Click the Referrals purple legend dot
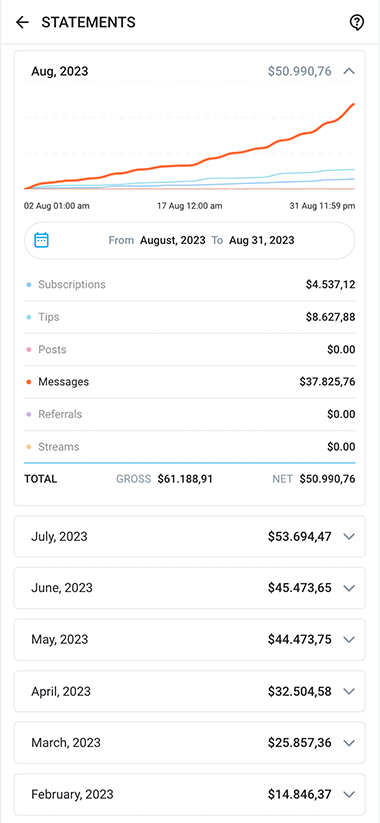The width and height of the screenshot is (380, 823). 29,415
